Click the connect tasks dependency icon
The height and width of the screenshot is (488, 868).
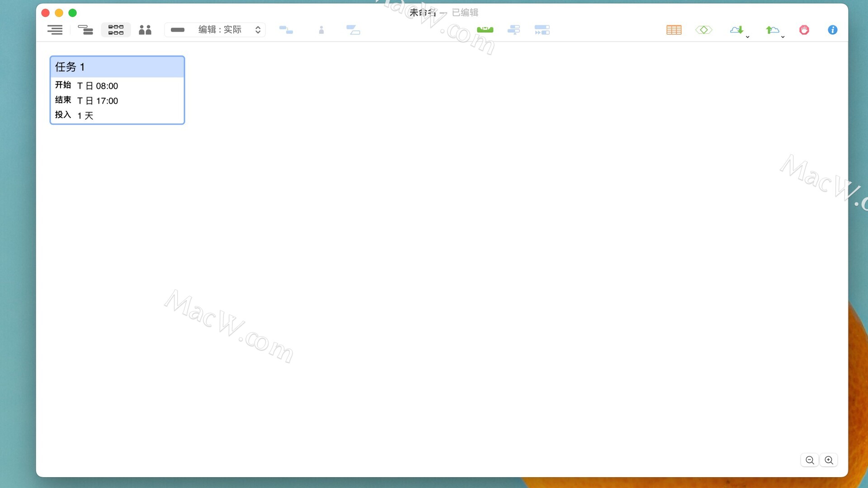(x=286, y=30)
